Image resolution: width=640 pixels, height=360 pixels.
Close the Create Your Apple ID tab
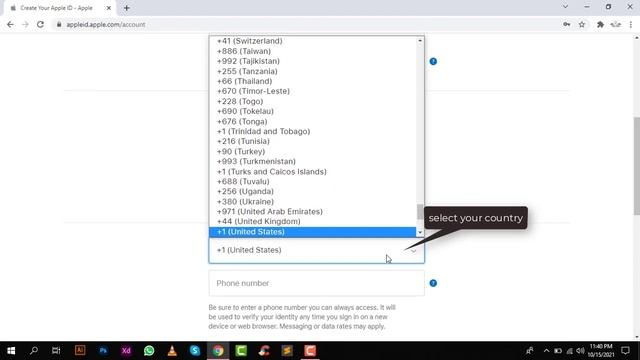pos(109,8)
